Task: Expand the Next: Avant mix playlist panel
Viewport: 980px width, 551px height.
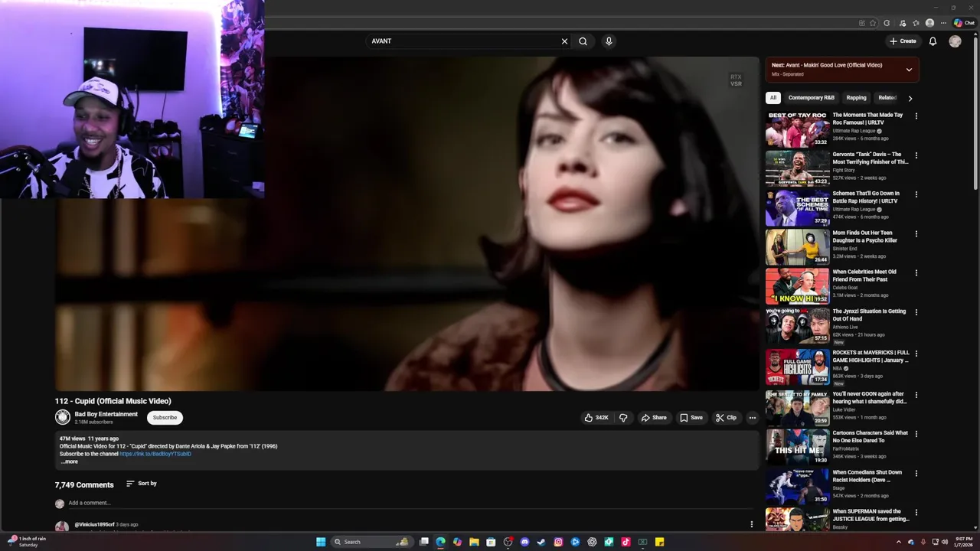Action: [x=909, y=70]
